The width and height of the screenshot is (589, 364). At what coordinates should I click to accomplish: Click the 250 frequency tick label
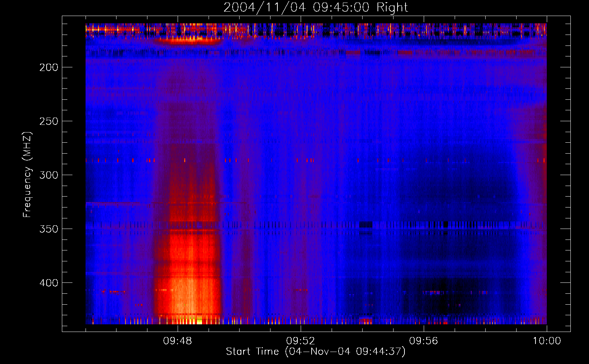click(x=49, y=121)
